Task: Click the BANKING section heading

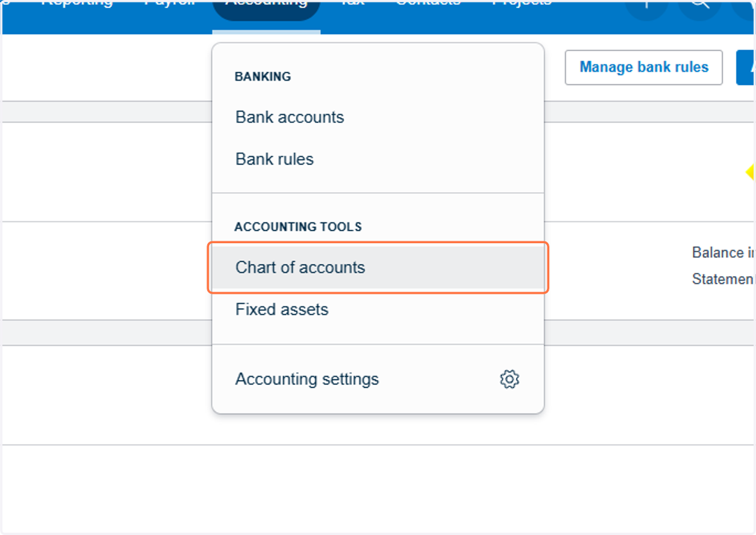Action: (263, 77)
